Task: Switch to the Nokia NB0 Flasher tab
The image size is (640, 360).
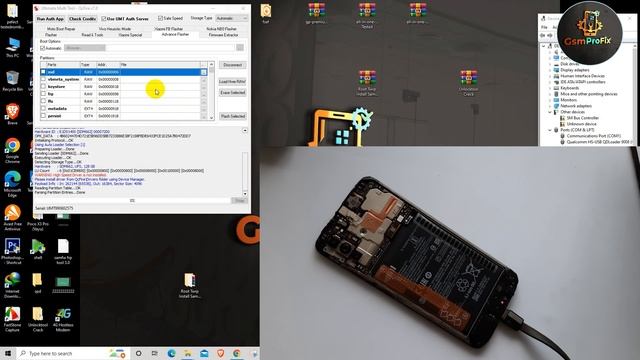Action: (221, 29)
